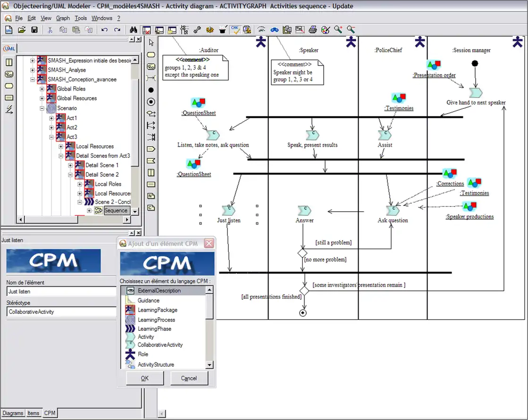Click OK in the CPM element dialog
The width and height of the screenshot is (528, 420).
coord(145,378)
